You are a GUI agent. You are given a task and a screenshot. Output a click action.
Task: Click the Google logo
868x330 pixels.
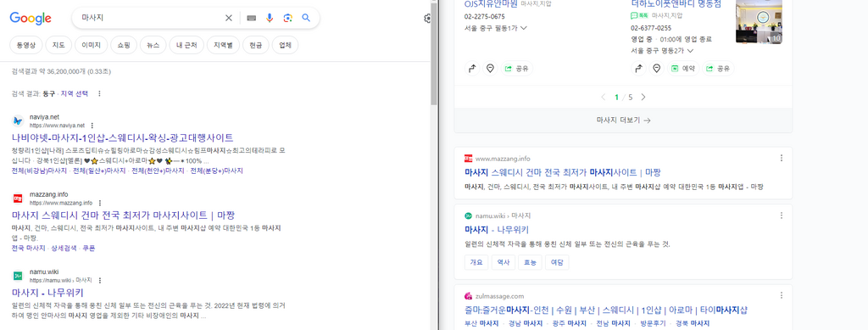pyautogui.click(x=31, y=19)
